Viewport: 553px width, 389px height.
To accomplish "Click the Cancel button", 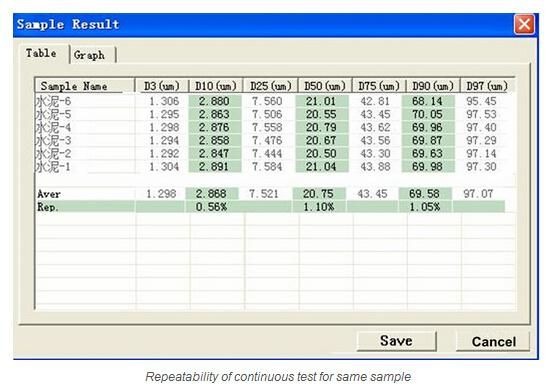I will point(493,341).
